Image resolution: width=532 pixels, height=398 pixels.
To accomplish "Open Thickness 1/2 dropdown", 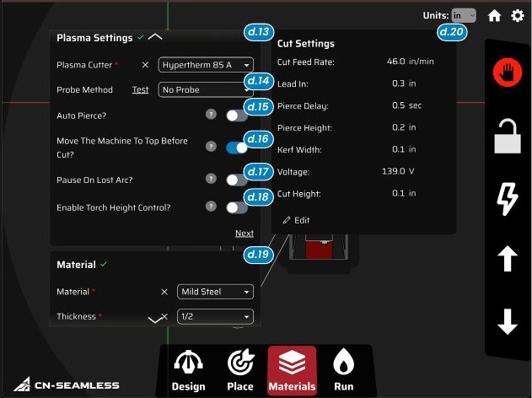I will pos(215,316).
